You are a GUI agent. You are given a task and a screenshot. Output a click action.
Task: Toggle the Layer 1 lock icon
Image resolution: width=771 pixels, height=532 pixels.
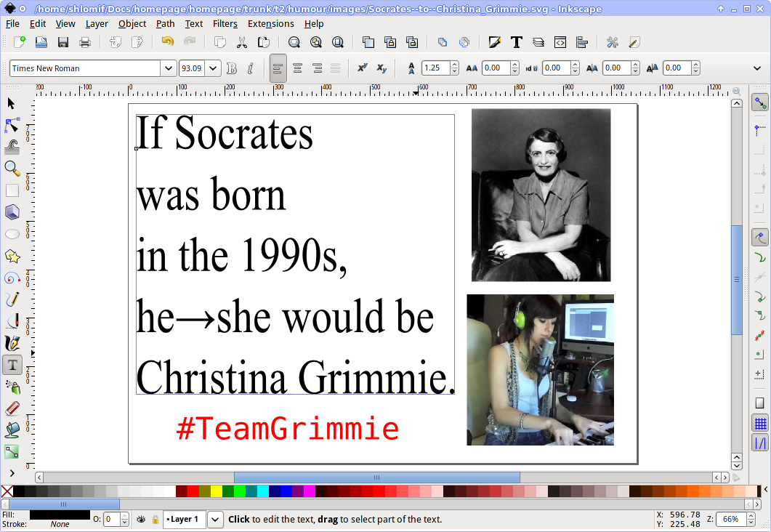[x=156, y=519]
